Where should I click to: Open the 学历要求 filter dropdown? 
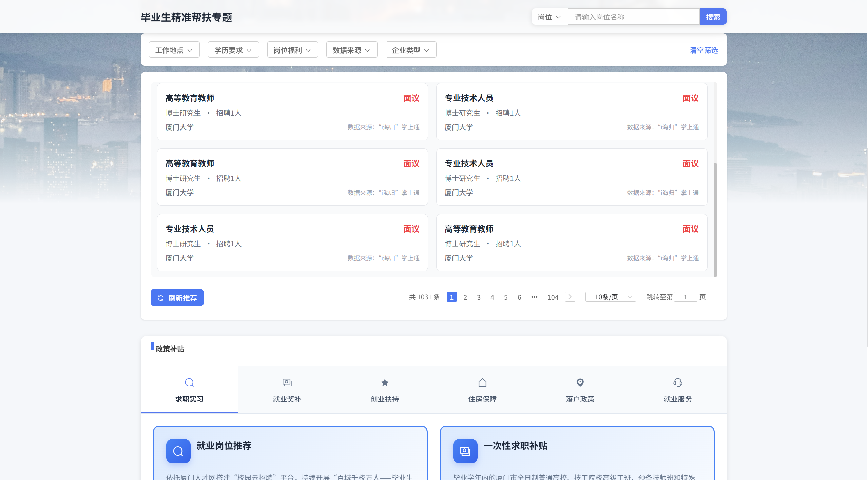[233, 50]
